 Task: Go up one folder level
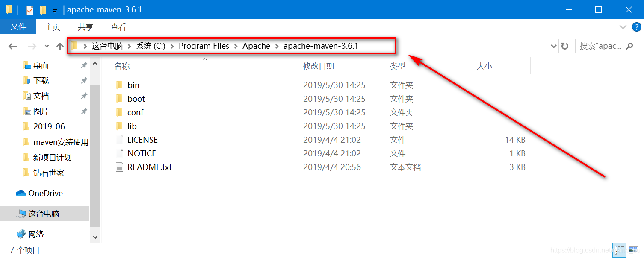[60, 46]
